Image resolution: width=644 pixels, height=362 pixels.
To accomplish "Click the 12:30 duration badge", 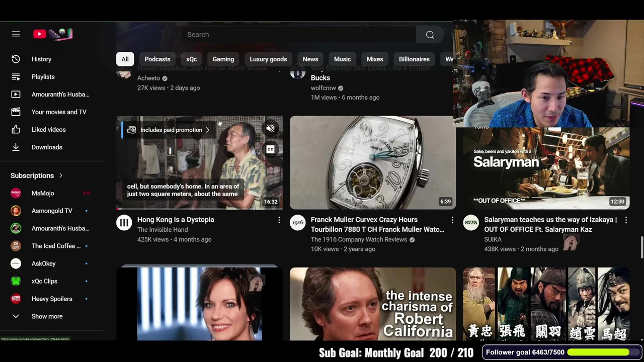I will click(x=617, y=202).
